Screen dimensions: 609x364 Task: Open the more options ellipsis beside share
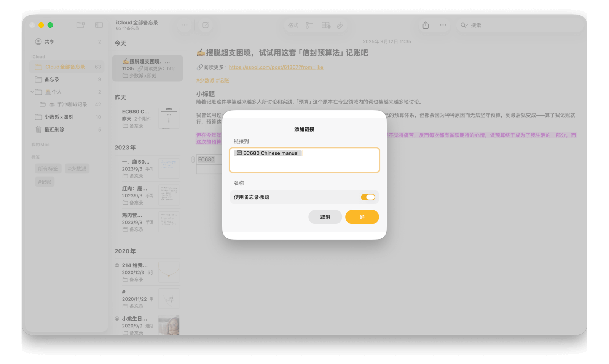(x=443, y=25)
